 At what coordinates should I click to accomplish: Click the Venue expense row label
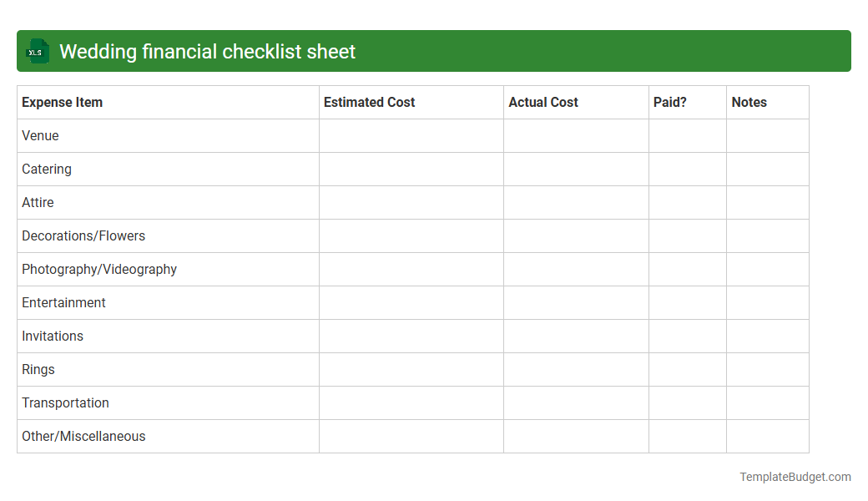pos(40,135)
